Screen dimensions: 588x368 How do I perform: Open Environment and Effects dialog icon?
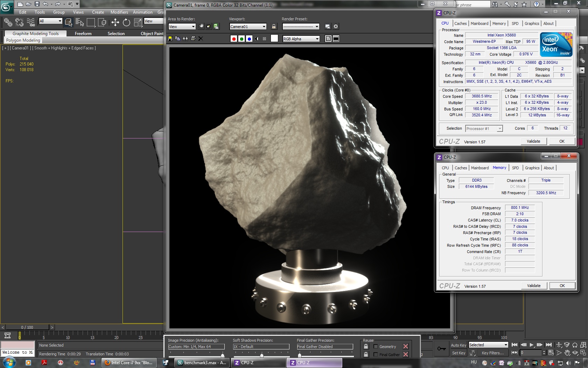click(336, 26)
